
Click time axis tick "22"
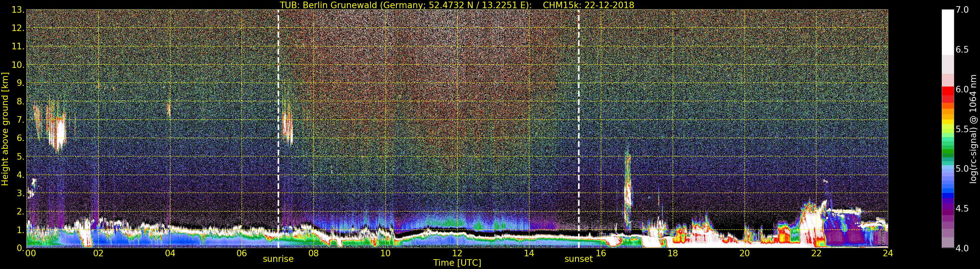pos(816,253)
